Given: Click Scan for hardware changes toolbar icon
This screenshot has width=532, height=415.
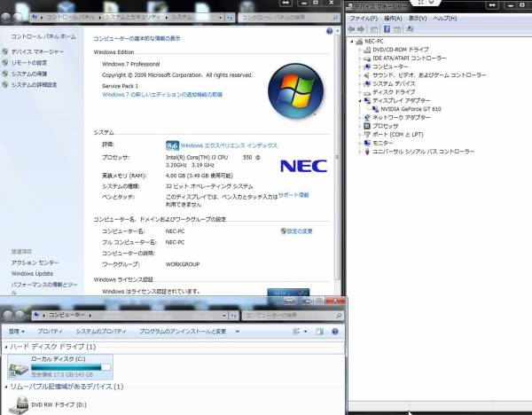Looking at the screenshot, I should tap(411, 29).
